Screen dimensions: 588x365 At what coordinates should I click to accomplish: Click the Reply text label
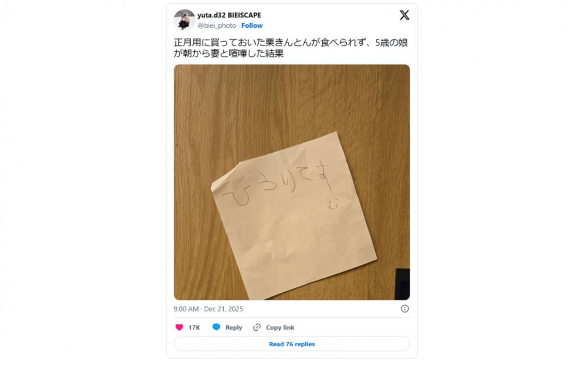tap(234, 327)
